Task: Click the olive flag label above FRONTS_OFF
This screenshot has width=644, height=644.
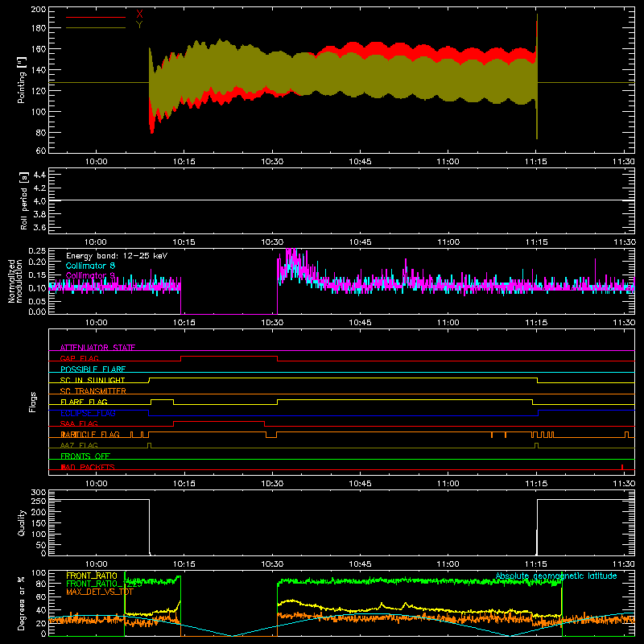Action: [x=79, y=445]
